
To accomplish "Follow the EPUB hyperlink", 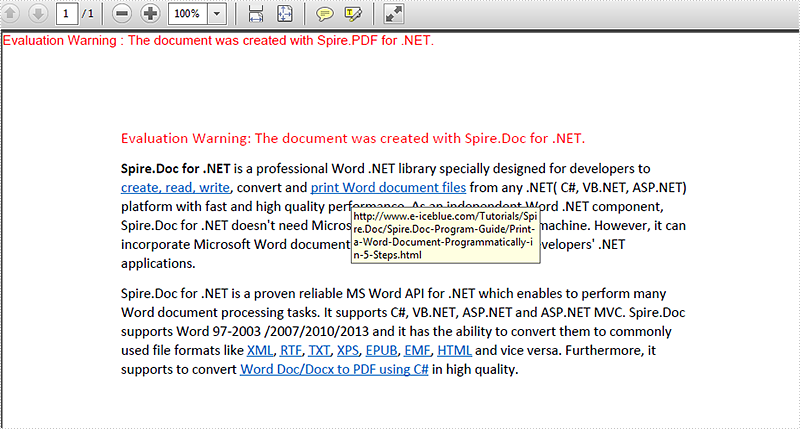I will coord(382,350).
